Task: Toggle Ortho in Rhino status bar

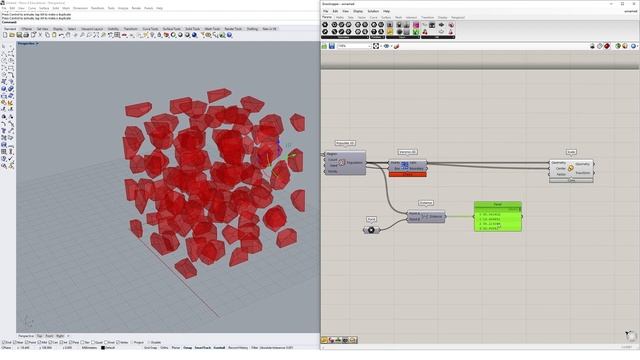Action: click(164, 348)
